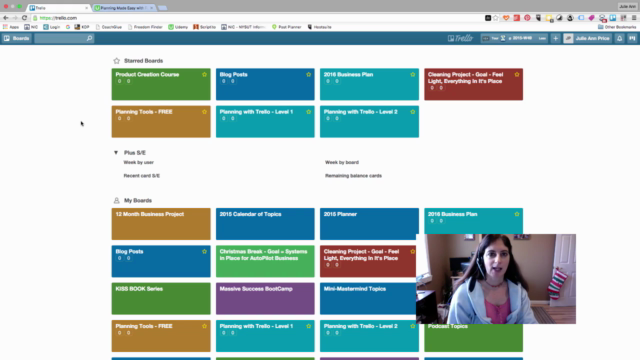Click the Trello logo in header
This screenshot has width=640, height=360.
pos(460,38)
